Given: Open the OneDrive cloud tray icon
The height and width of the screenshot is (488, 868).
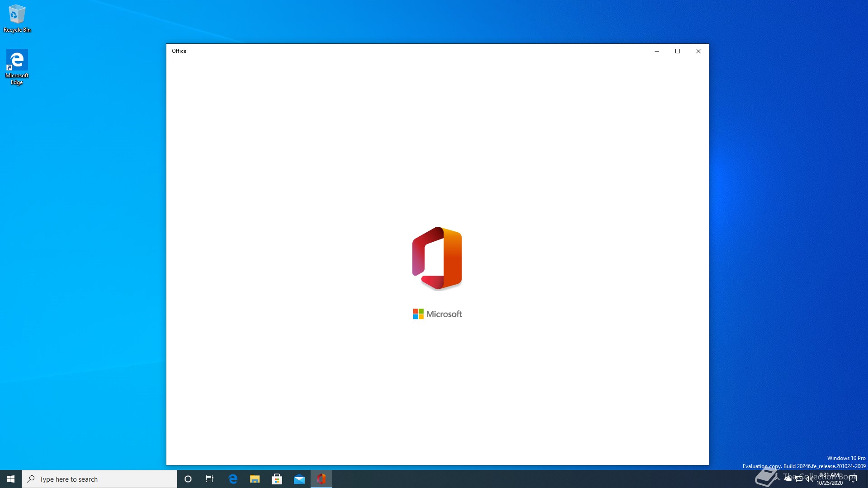Looking at the screenshot, I should 788,478.
